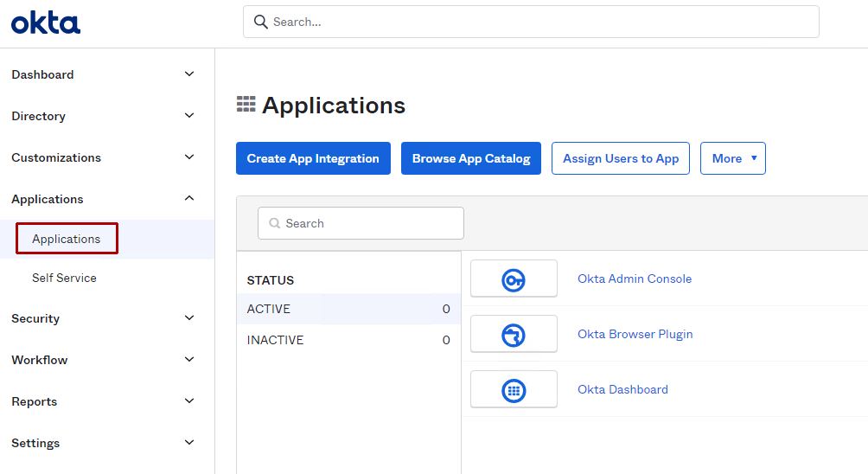Expand the Directory sidebar section
This screenshot has width=868, height=474.
[189, 116]
